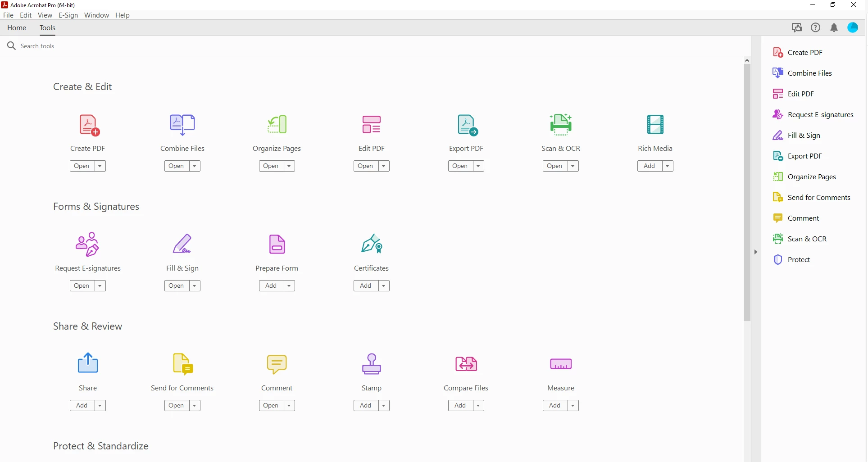
Task: Click the share screen icon in top bar
Action: [x=797, y=28]
